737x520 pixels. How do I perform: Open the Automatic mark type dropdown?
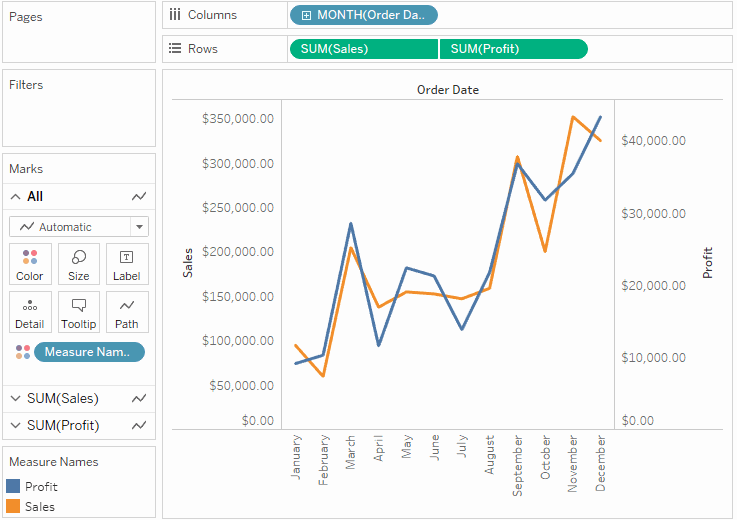[79, 227]
